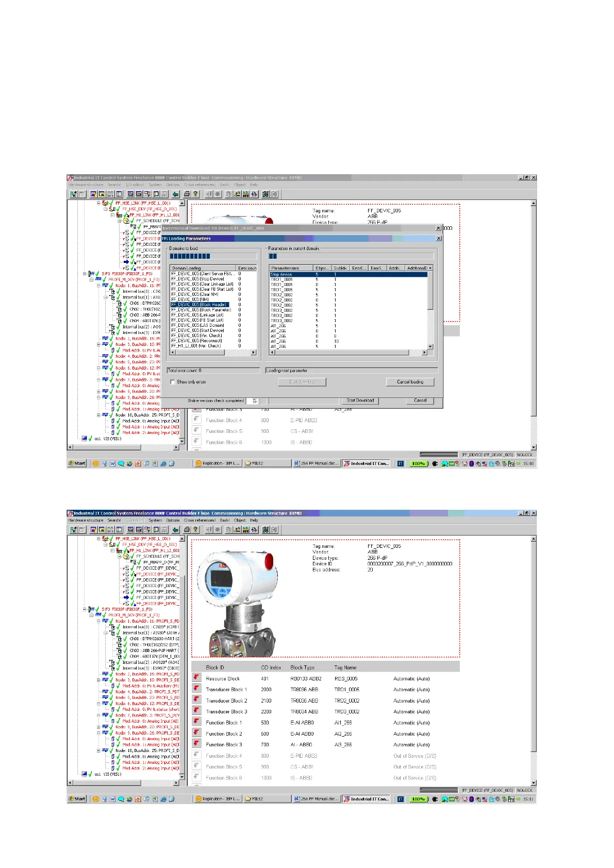
Task: Click the Transducer Block 1 row icon
Action: [196, 689]
